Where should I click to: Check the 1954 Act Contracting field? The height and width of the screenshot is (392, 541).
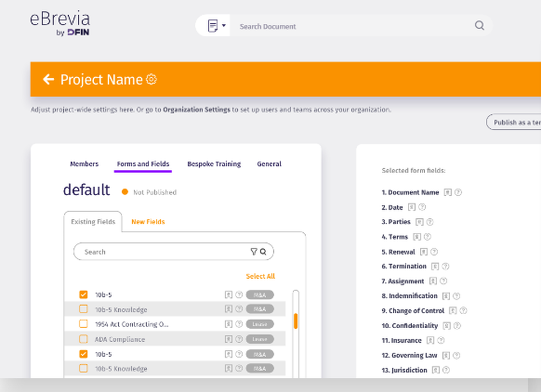tap(84, 324)
